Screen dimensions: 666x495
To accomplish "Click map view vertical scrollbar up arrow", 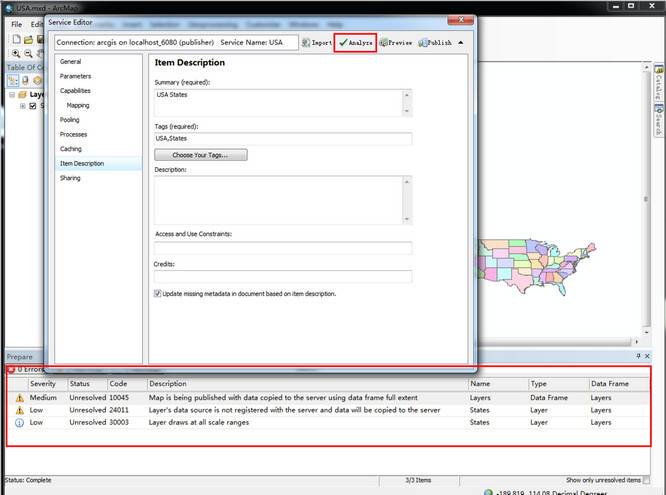I will [646, 67].
